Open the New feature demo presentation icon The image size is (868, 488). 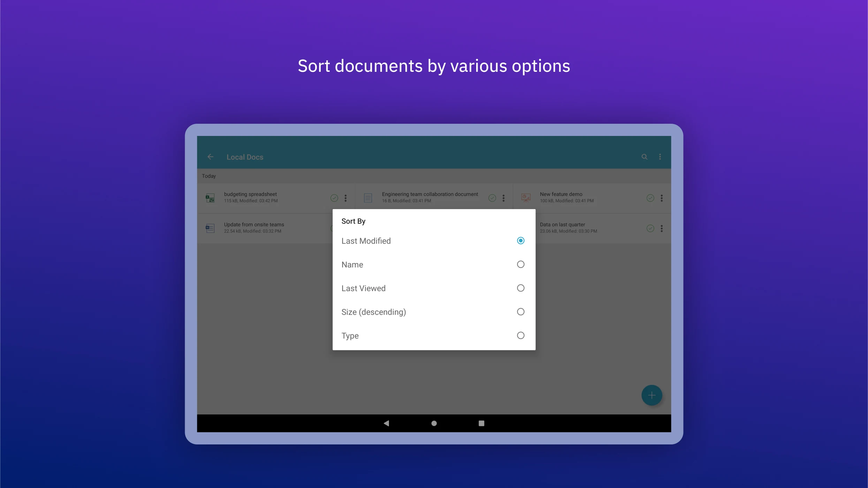click(526, 198)
